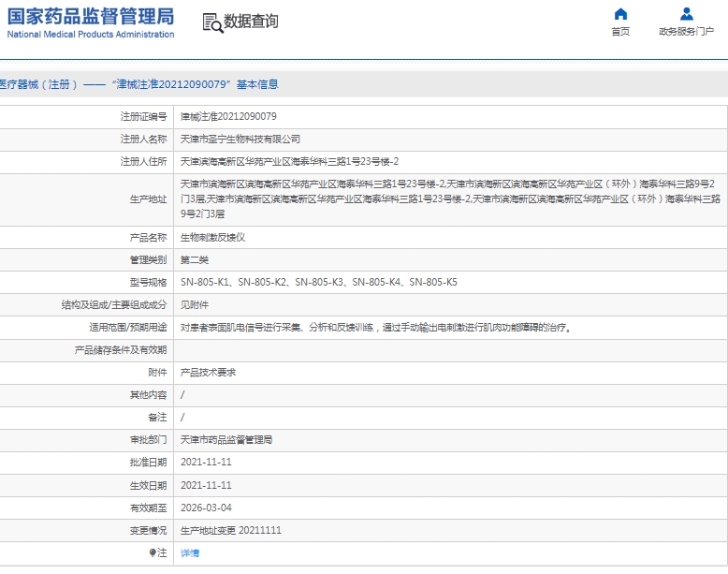Click the page title 津械注准20212090079 基本信息
Image resolution: width=728 pixels, height=574 pixels.
[x=195, y=84]
